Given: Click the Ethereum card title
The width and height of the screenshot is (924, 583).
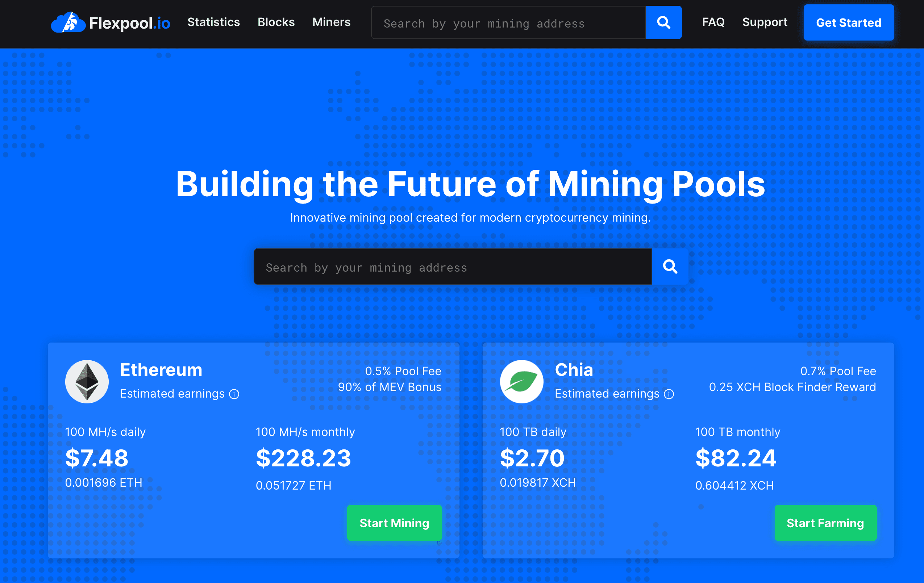Looking at the screenshot, I should point(161,370).
